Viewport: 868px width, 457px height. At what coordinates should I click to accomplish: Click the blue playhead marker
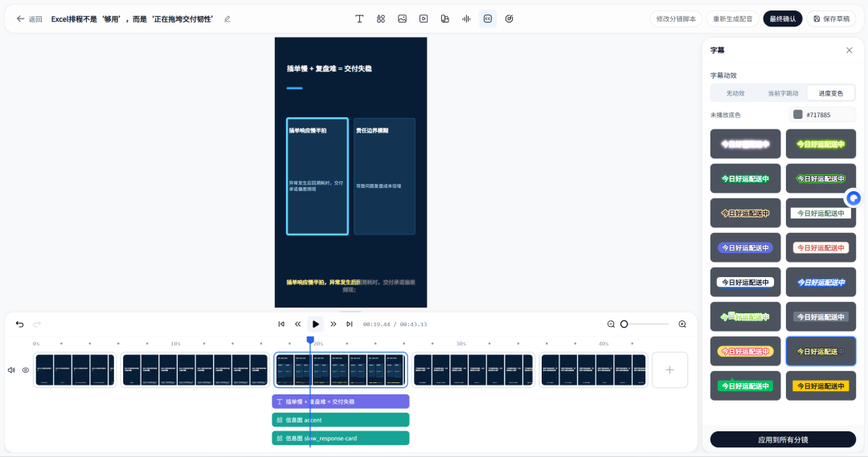[310, 340]
